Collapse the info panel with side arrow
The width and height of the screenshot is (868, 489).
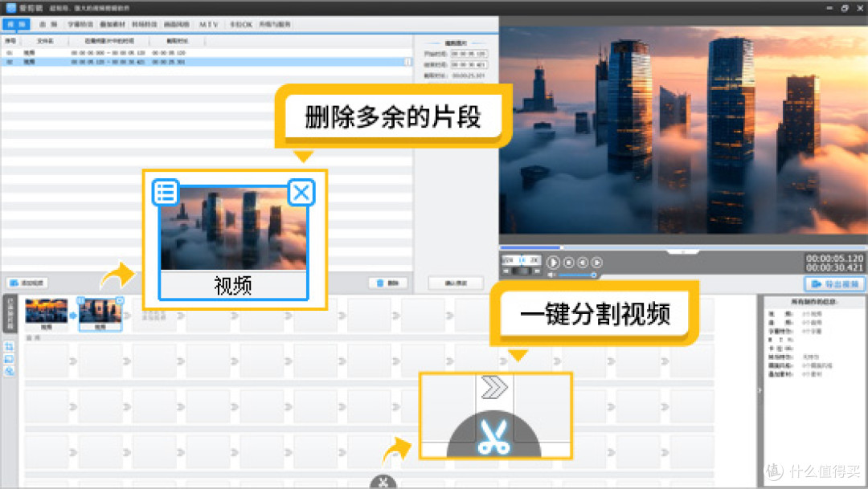click(759, 390)
